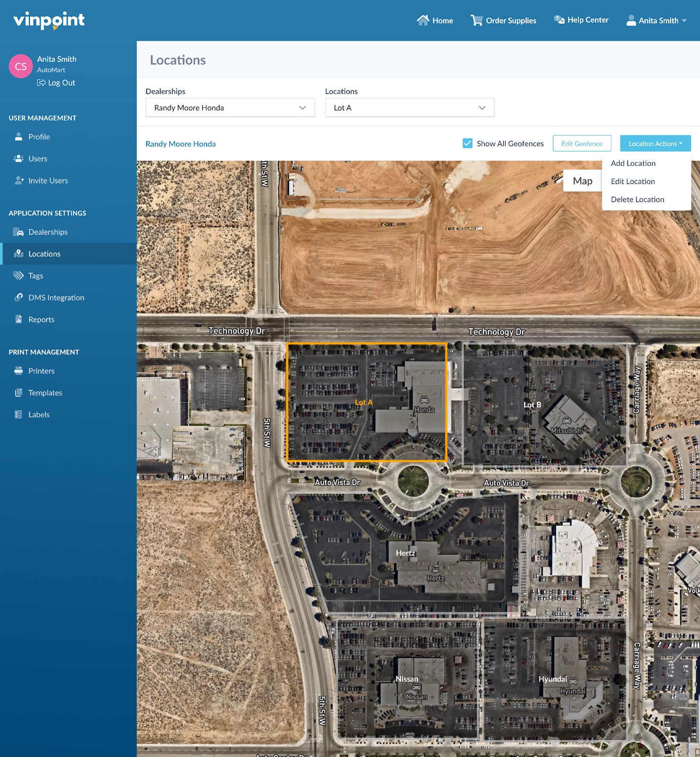Image resolution: width=700 pixels, height=757 pixels.
Task: Expand the Anita Smith account menu caret
Action: (684, 21)
